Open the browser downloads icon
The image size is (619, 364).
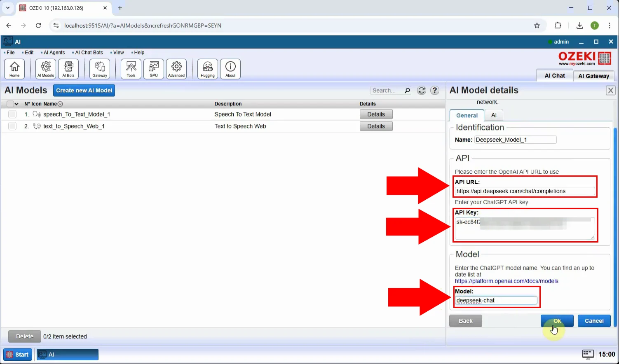(x=580, y=26)
